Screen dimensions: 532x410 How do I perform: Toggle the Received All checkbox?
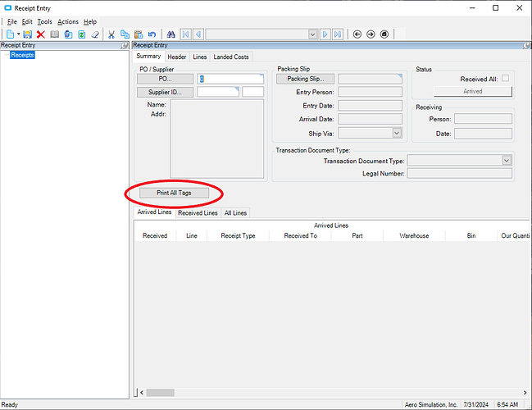(x=505, y=79)
